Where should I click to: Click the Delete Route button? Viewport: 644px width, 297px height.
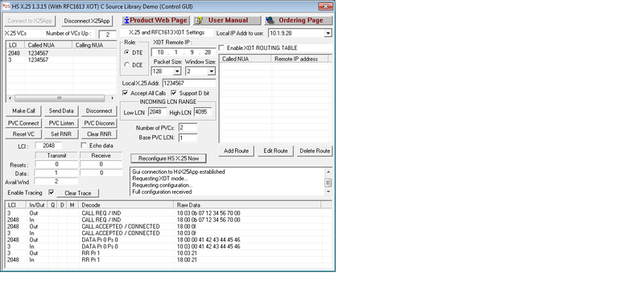[x=315, y=151]
